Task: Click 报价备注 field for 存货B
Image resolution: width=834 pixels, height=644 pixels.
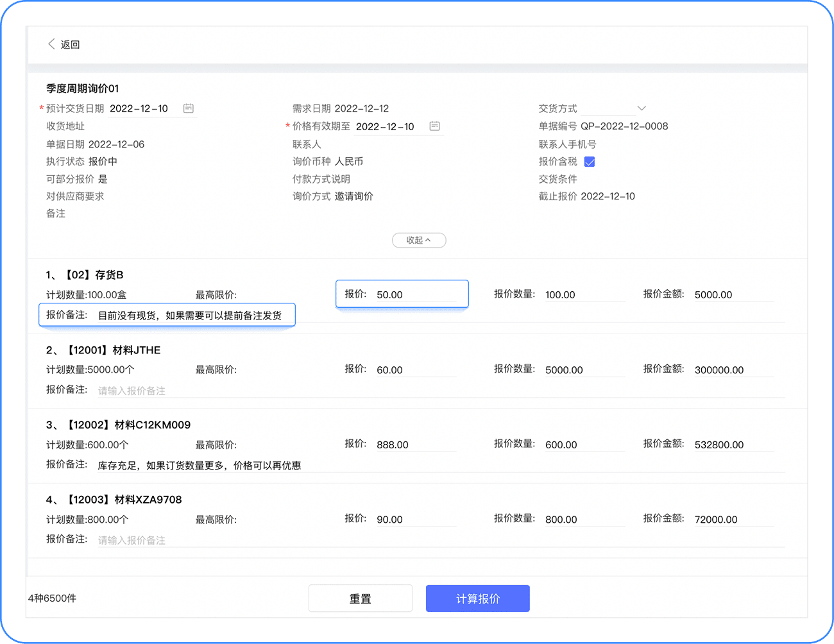Action: pyautogui.click(x=192, y=316)
